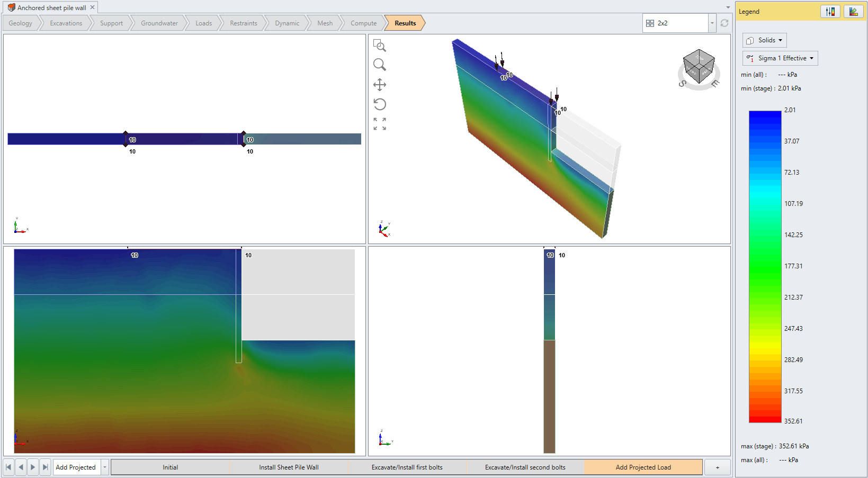Screen dimensions: 868x478
Task: Open the Support workflow tab
Action: coord(111,23)
